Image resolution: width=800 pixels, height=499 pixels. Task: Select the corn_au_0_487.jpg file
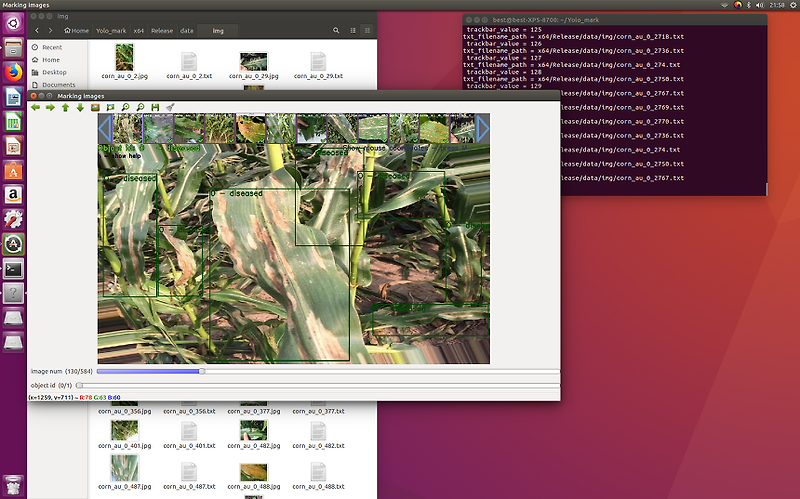click(124, 472)
